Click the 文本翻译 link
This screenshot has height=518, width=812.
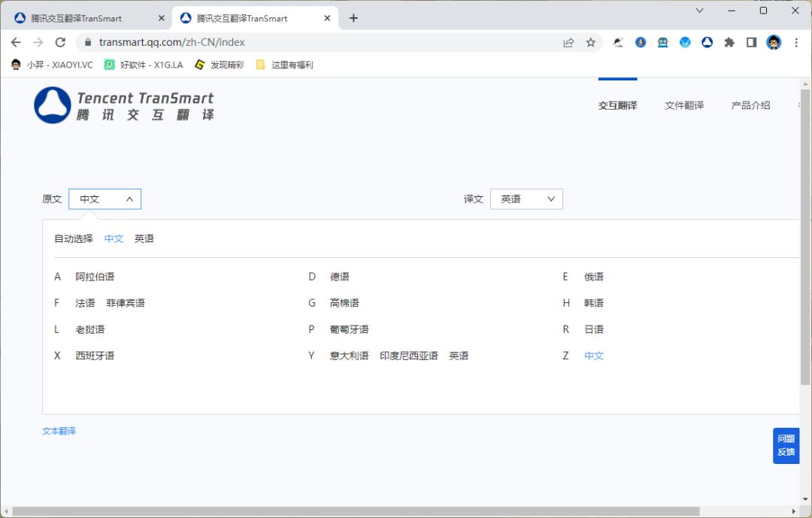(59, 430)
